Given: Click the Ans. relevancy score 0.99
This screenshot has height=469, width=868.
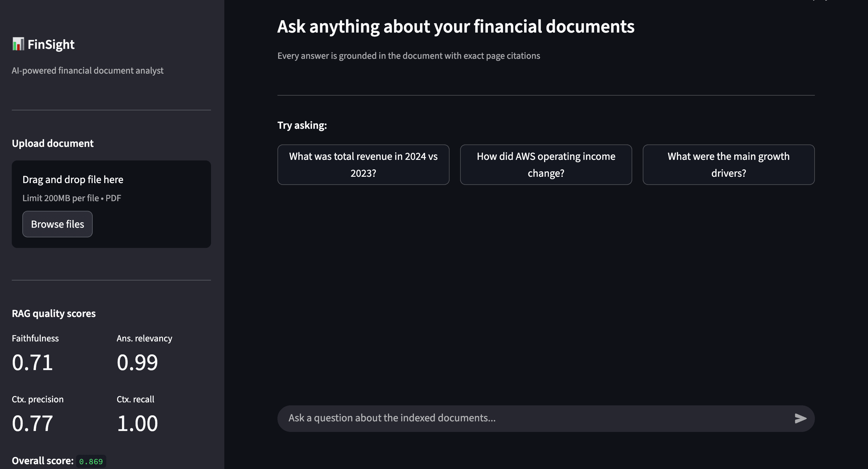Looking at the screenshot, I should 137,363.
